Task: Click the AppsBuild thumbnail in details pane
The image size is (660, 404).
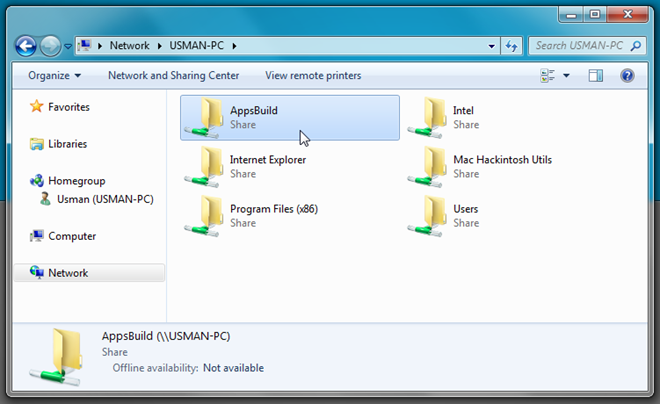Action: pyautogui.click(x=55, y=357)
